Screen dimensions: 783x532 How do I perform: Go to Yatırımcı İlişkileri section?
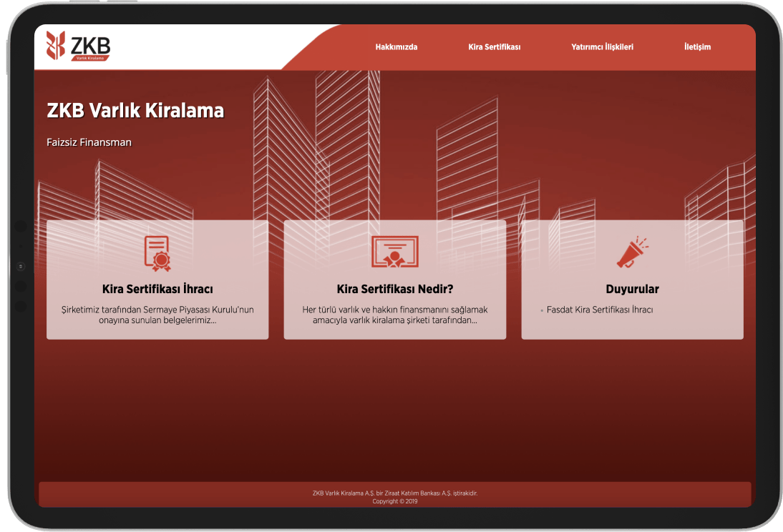click(602, 47)
